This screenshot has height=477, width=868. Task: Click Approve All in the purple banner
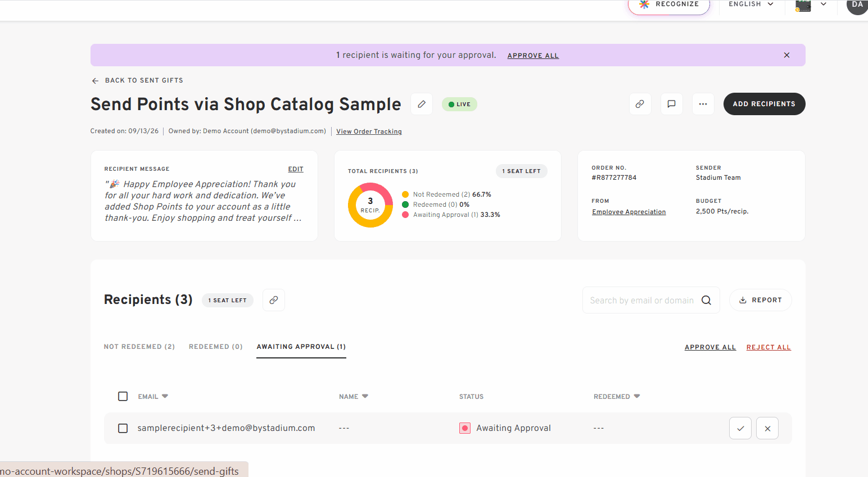point(533,56)
